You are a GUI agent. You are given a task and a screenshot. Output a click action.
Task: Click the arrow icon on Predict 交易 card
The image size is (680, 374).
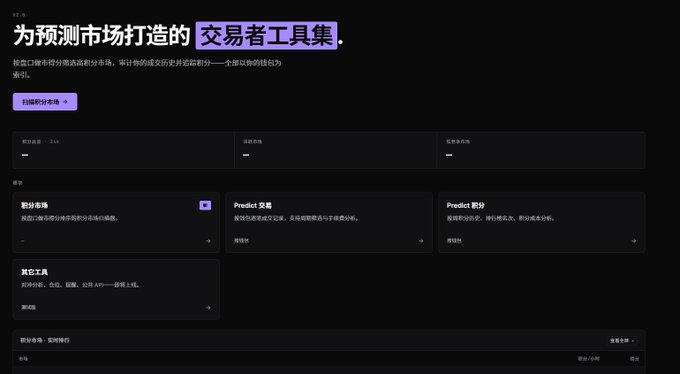[x=421, y=241]
